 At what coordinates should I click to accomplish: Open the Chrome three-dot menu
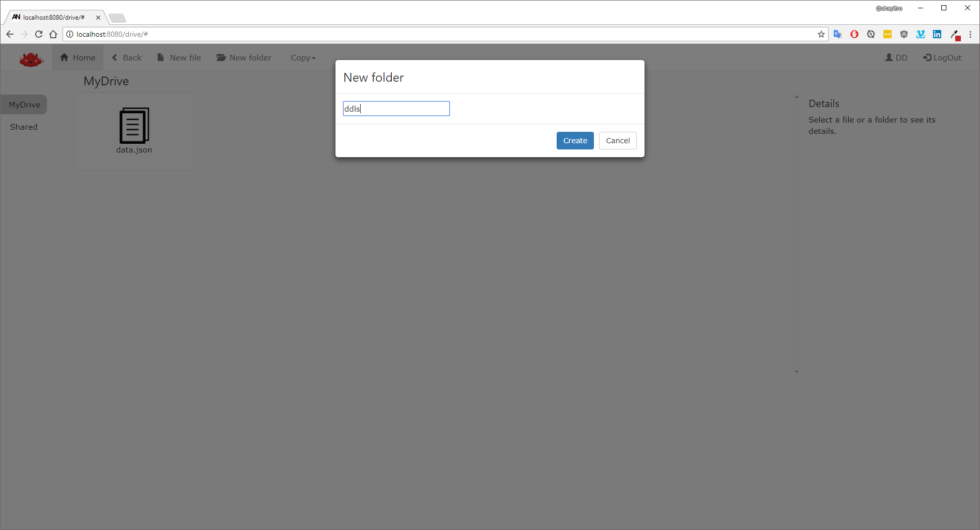coord(971,34)
